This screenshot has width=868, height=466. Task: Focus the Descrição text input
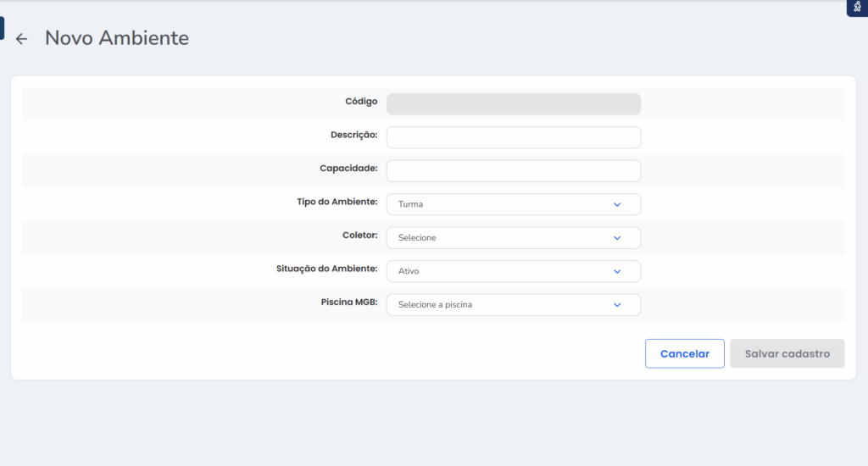tap(513, 137)
